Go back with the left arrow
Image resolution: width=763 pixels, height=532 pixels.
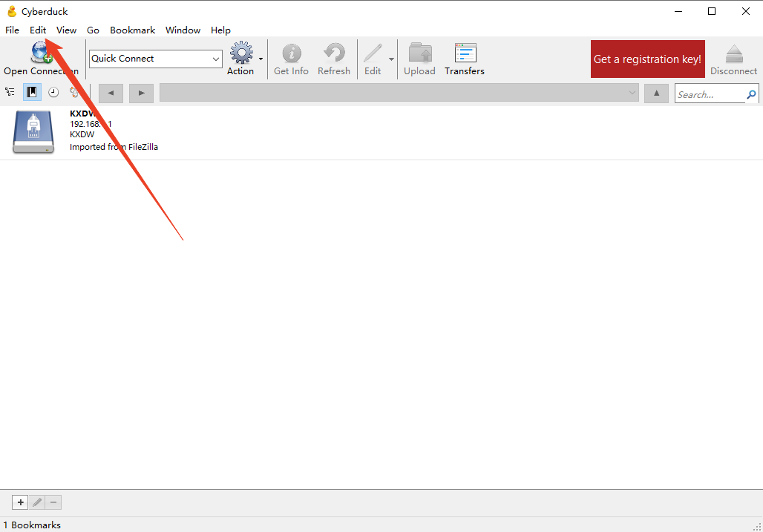point(111,93)
